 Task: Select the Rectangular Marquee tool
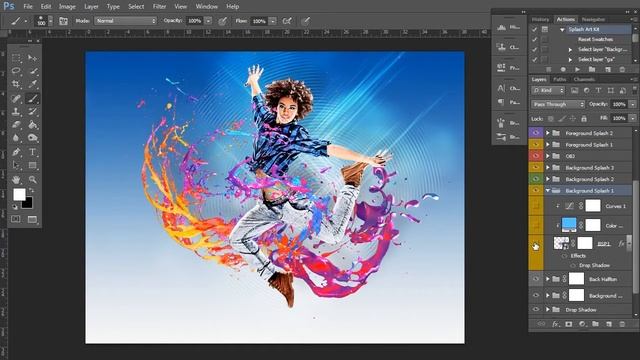16,58
